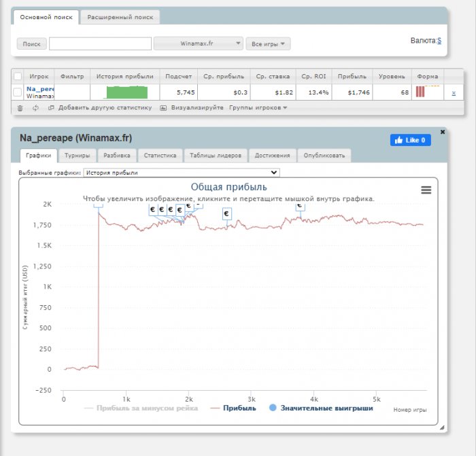This screenshot has height=456, width=476.
Task: Click the Визуализируйте link
Action: tap(197, 107)
